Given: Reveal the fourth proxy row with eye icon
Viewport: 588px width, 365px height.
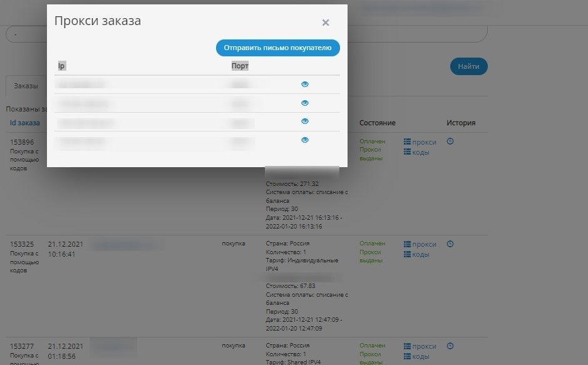Looking at the screenshot, I should (x=305, y=140).
